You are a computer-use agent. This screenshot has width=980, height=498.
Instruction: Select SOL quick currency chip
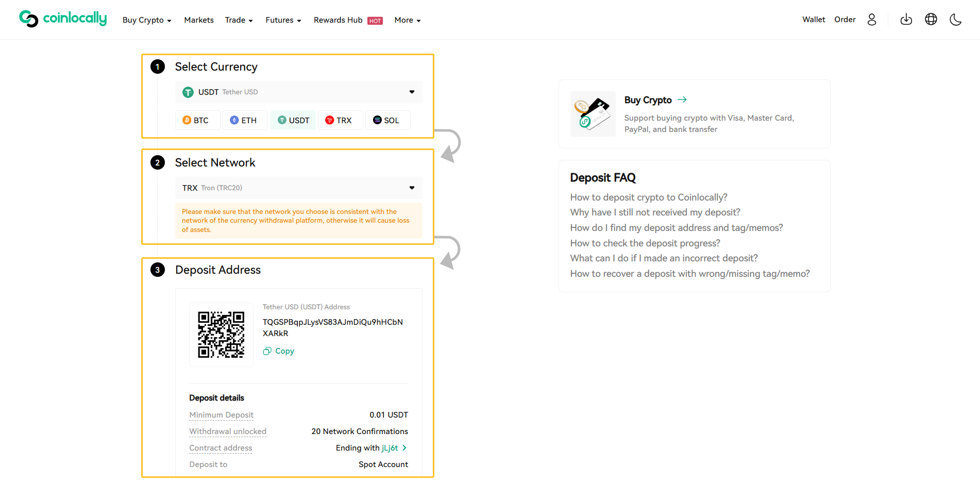tap(388, 120)
